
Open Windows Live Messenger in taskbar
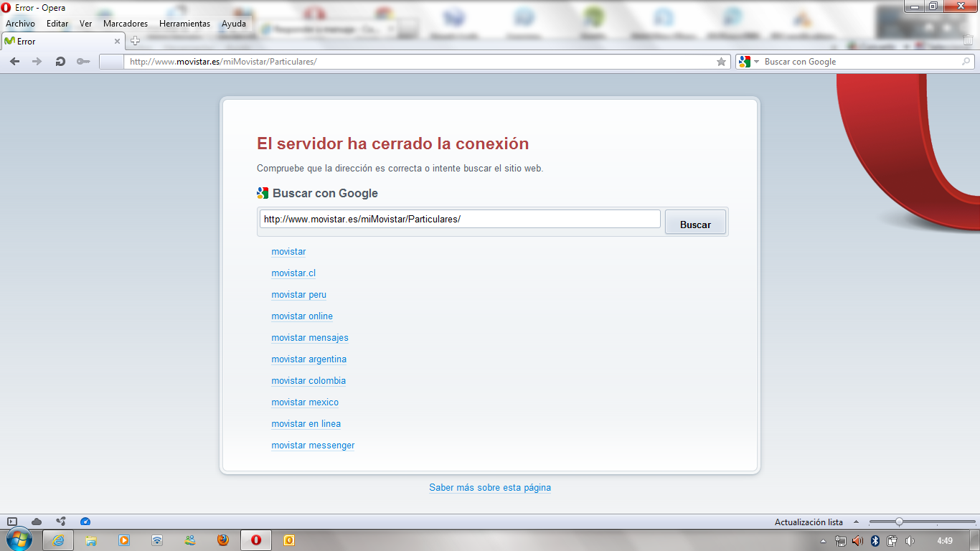click(190, 540)
